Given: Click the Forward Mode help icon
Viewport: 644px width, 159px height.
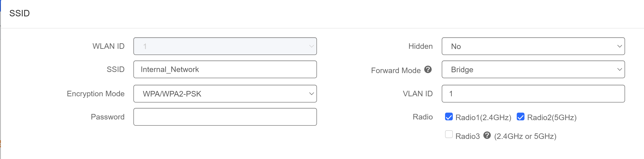Looking at the screenshot, I should click(x=428, y=69).
